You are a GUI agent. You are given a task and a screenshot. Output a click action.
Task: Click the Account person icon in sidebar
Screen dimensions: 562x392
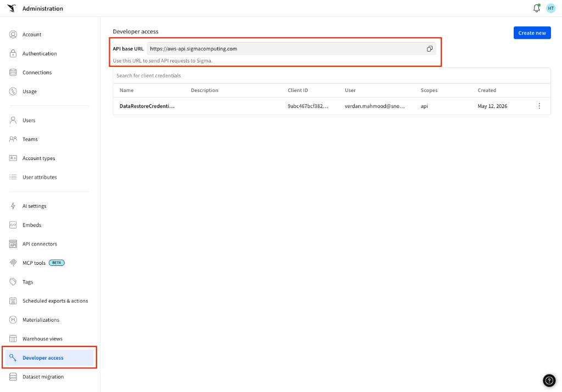pyautogui.click(x=13, y=35)
